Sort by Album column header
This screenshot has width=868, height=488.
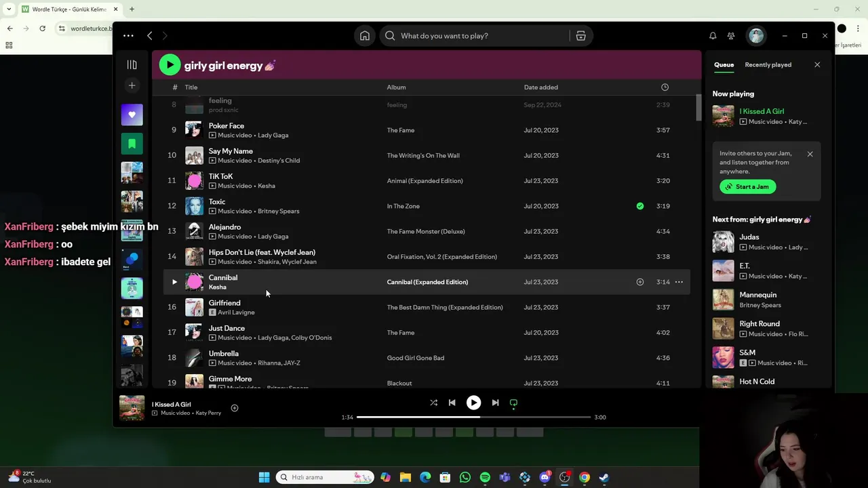(396, 87)
